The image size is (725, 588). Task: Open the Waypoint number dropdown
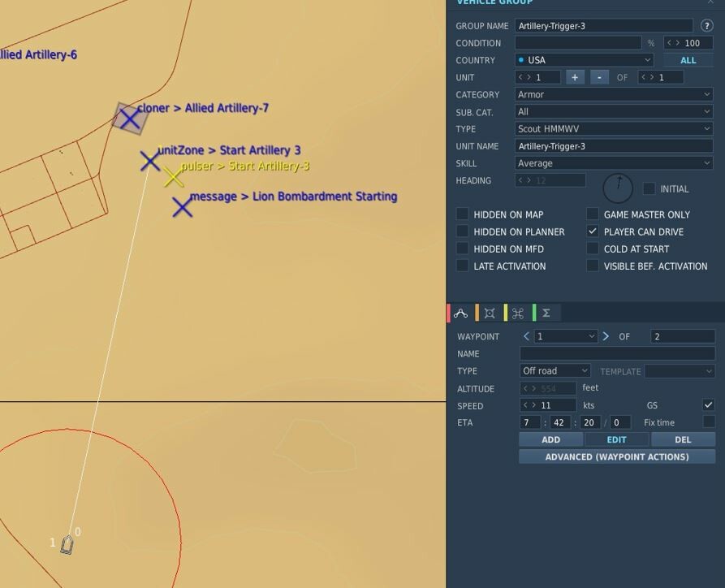coord(566,336)
